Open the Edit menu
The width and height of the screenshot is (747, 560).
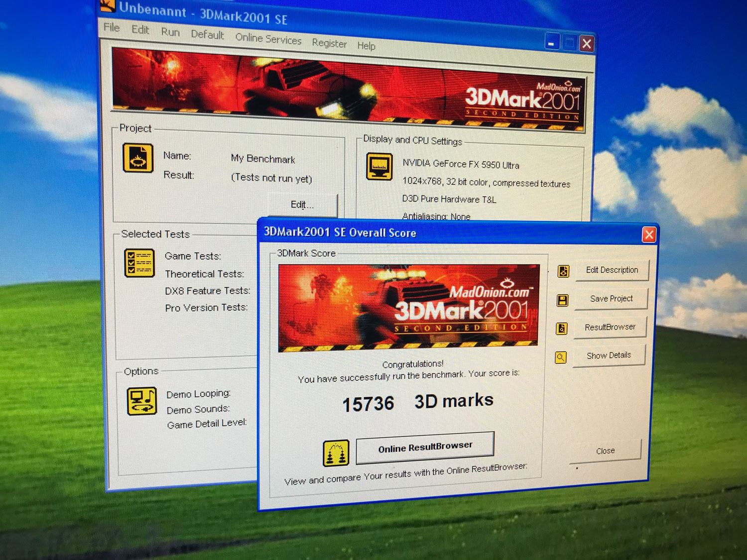point(140,30)
